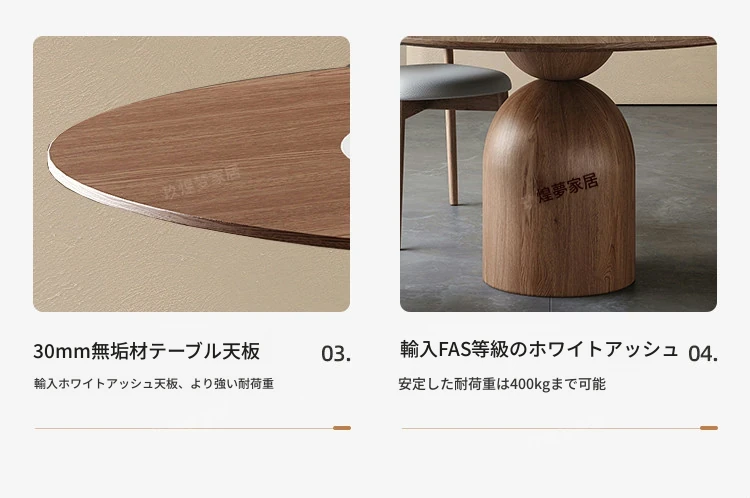Click the dome-shaped wooden table pedestal

(559, 188)
